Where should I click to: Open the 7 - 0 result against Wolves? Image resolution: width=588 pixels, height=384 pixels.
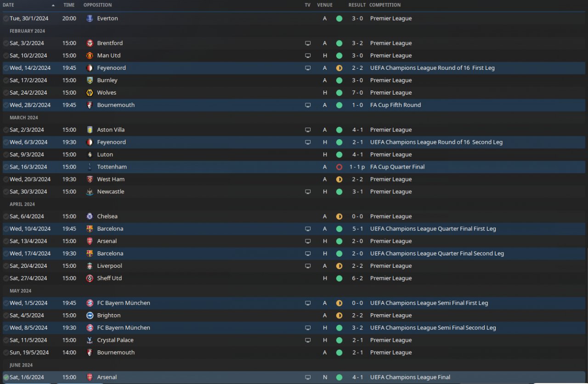pyautogui.click(x=357, y=93)
